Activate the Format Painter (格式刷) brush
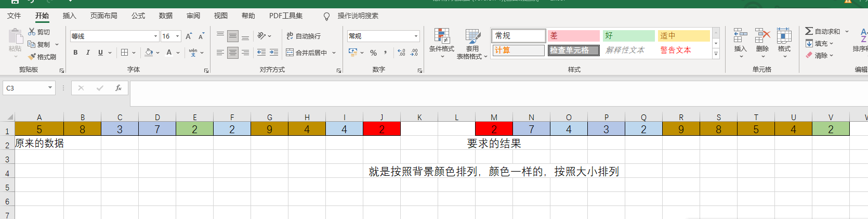The image size is (868, 219). [x=32, y=57]
